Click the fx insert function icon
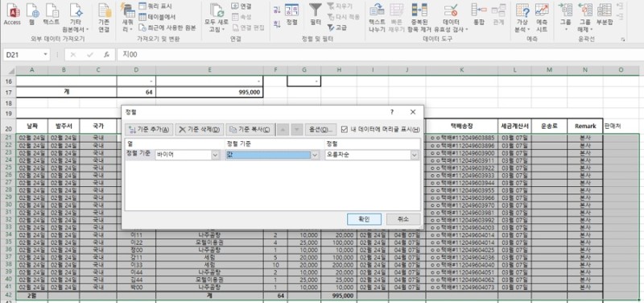This screenshot has height=303, width=644. tap(106, 55)
